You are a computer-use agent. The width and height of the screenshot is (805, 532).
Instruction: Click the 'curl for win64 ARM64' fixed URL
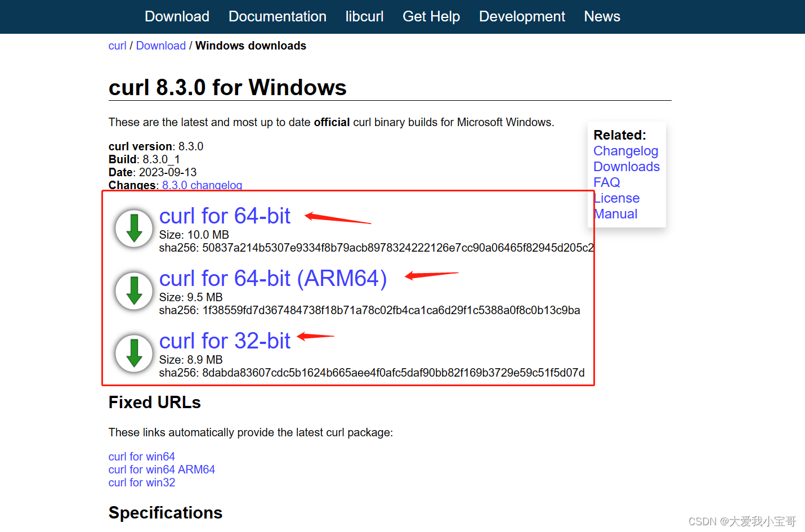[162, 470]
